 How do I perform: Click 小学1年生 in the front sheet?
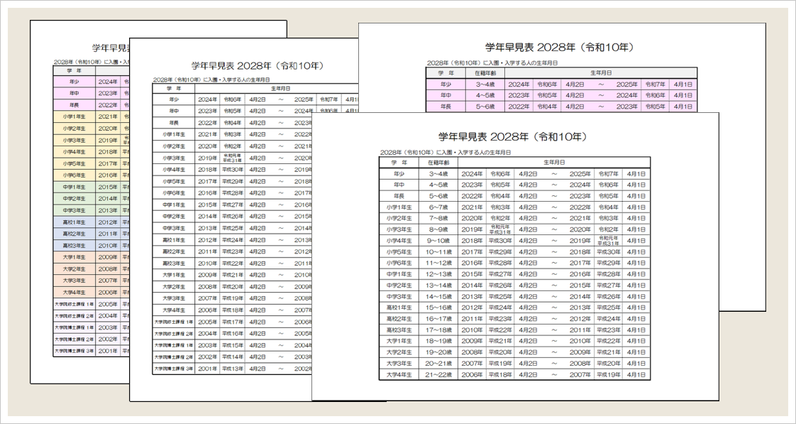click(399, 207)
